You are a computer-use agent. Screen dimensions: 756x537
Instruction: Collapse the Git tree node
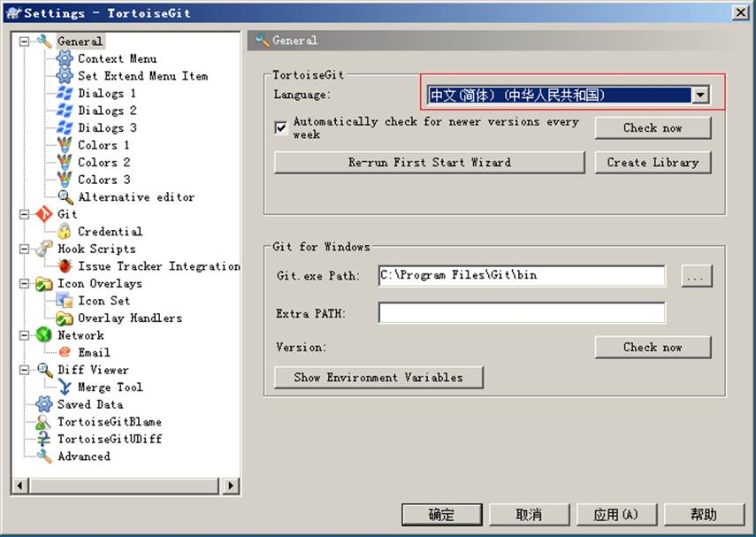click(x=24, y=214)
